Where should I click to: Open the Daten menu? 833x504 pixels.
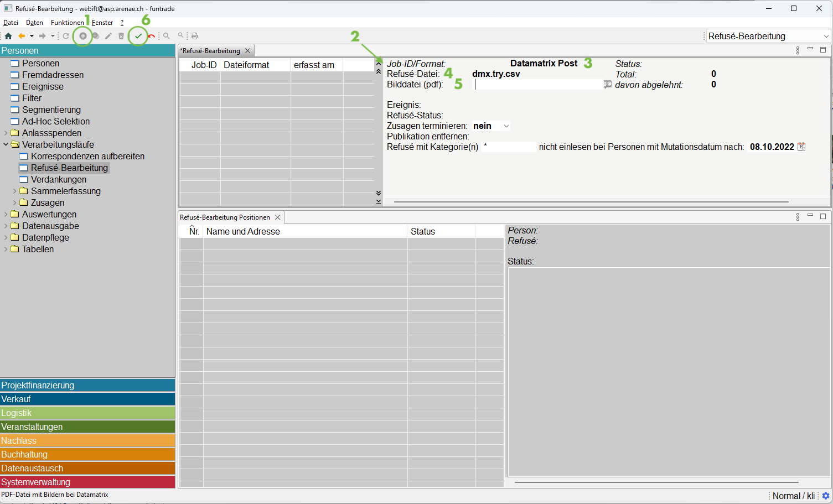click(34, 23)
